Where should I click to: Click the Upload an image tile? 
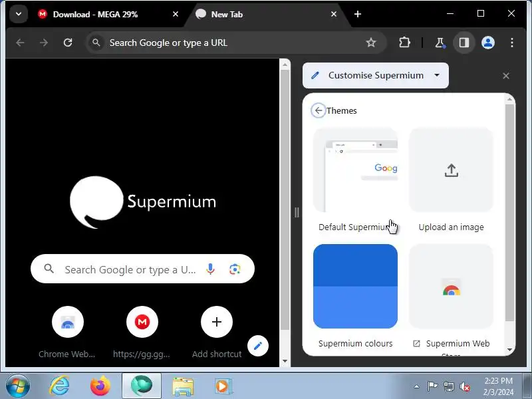[451, 170]
